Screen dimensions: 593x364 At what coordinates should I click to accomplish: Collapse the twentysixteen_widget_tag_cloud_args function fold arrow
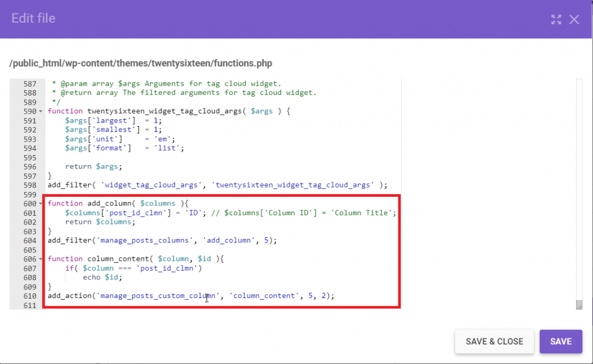40,111
